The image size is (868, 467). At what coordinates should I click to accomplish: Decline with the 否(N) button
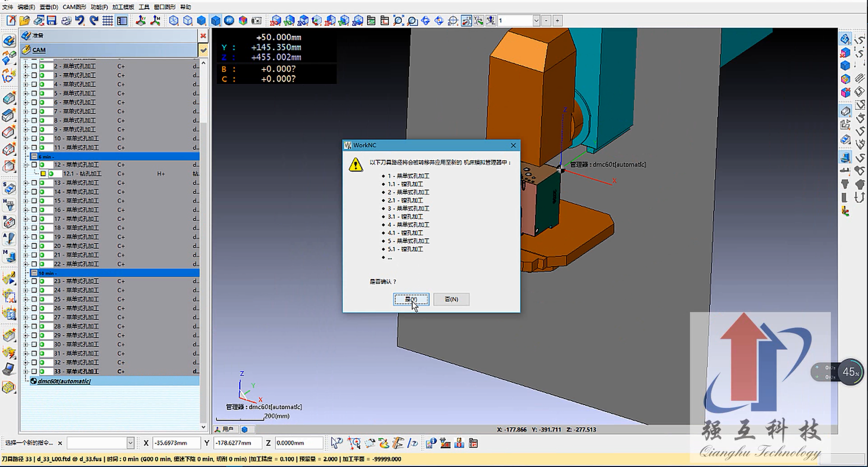451,299
